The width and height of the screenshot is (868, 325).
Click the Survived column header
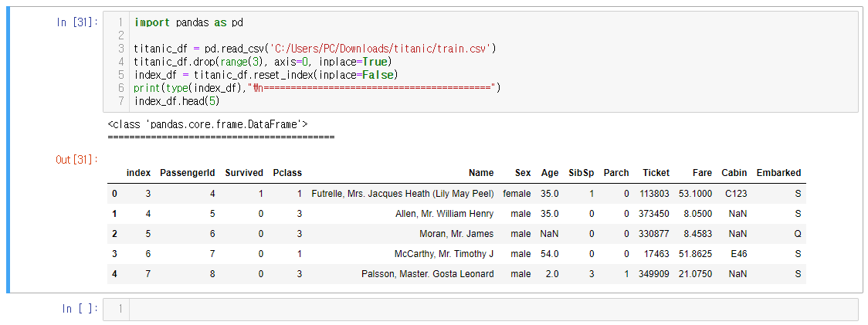244,173
